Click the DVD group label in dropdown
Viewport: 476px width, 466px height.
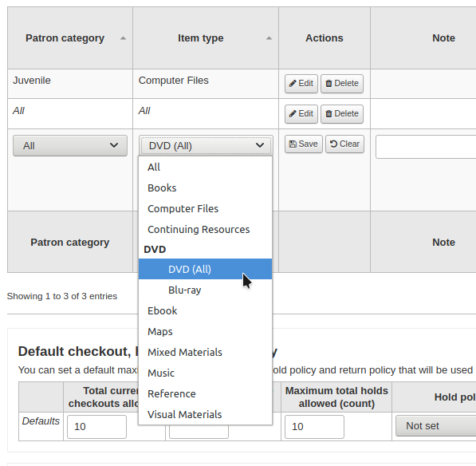[x=155, y=250]
